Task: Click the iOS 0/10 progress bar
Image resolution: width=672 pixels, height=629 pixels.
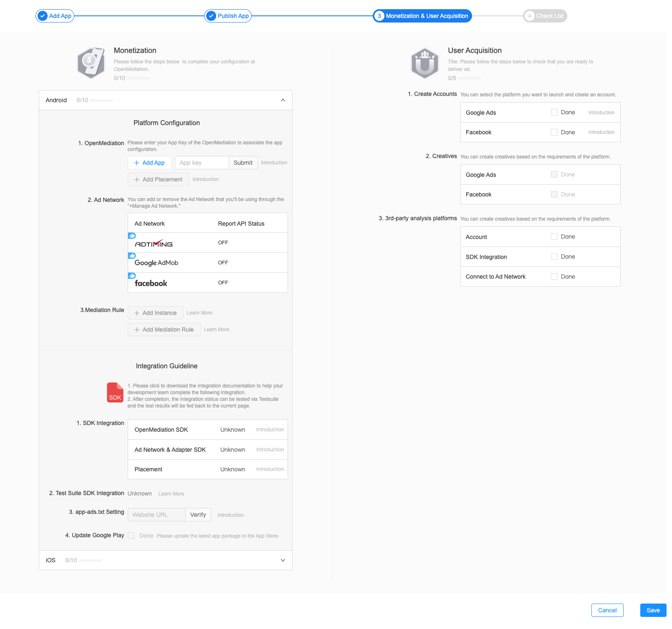Action: pos(90,561)
